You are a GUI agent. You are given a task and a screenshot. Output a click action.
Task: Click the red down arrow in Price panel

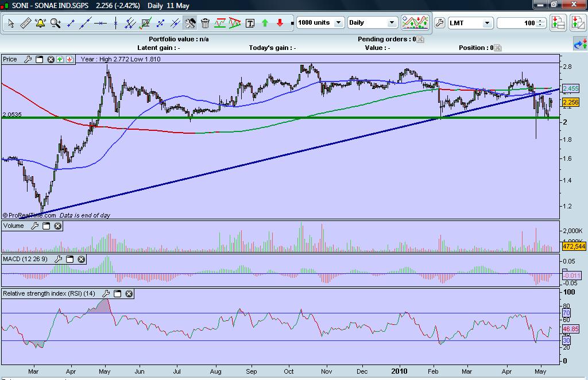[69, 59]
